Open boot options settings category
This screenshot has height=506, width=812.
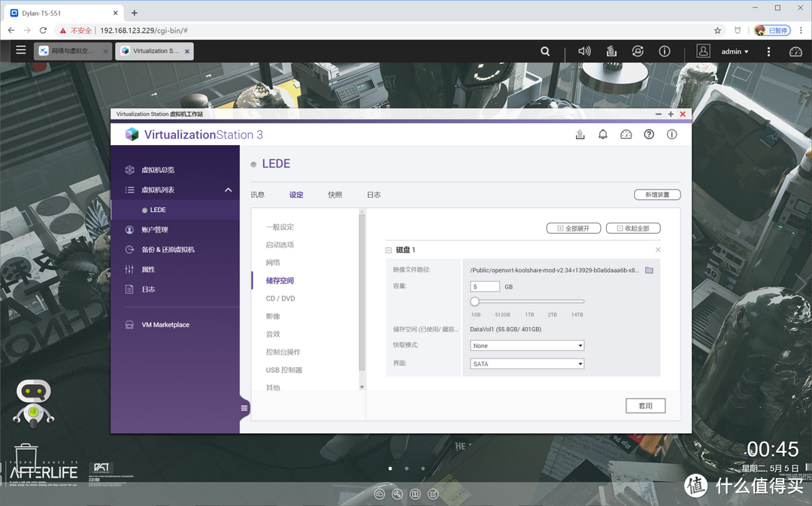(x=280, y=244)
